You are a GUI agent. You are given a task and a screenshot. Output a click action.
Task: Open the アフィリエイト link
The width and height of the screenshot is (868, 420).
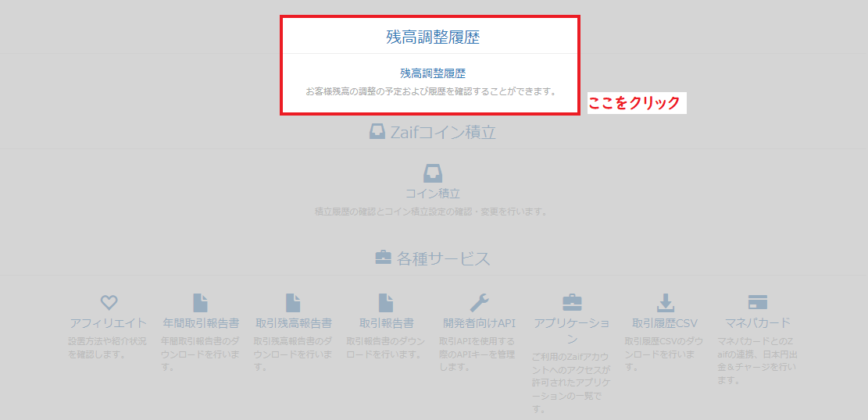pyautogui.click(x=109, y=322)
